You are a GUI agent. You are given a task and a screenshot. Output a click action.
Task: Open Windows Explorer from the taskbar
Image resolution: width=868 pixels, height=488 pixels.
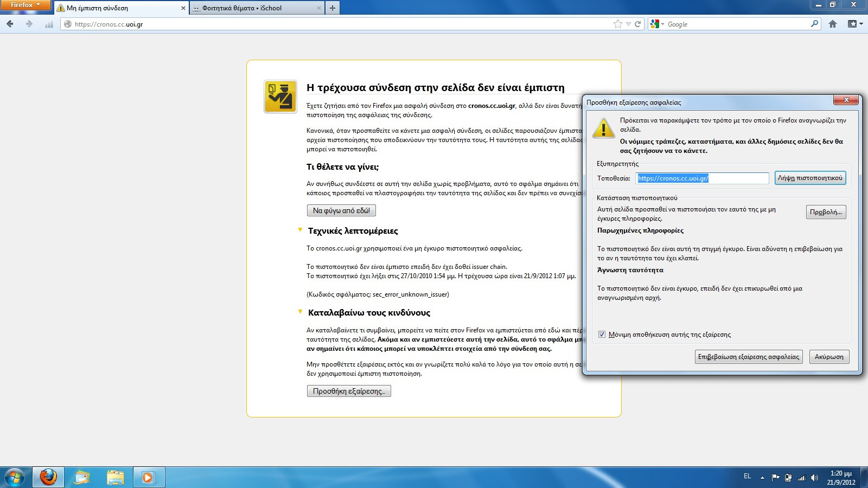(115, 478)
